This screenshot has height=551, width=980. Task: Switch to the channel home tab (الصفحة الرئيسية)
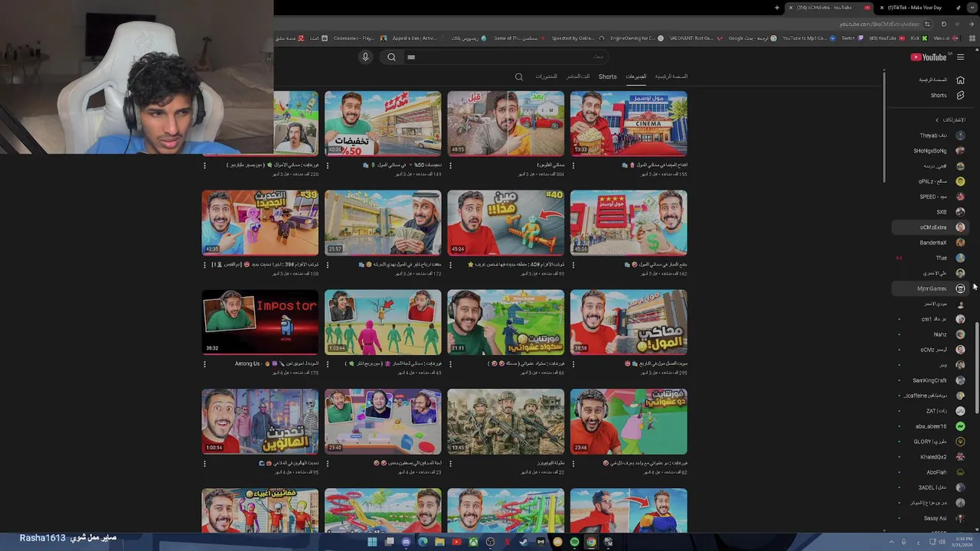671,77
